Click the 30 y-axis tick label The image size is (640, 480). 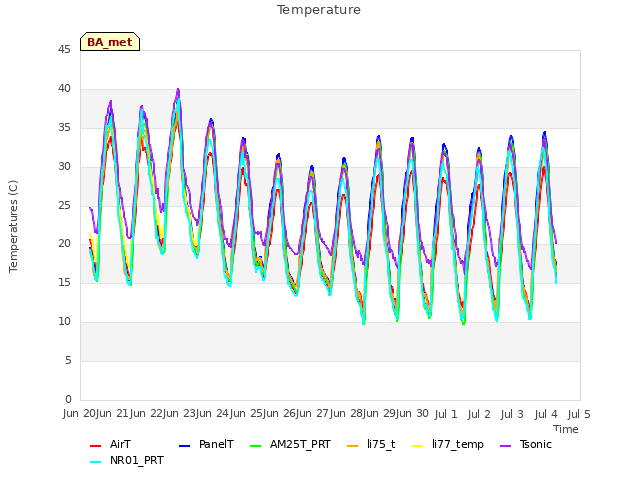[x=64, y=167]
